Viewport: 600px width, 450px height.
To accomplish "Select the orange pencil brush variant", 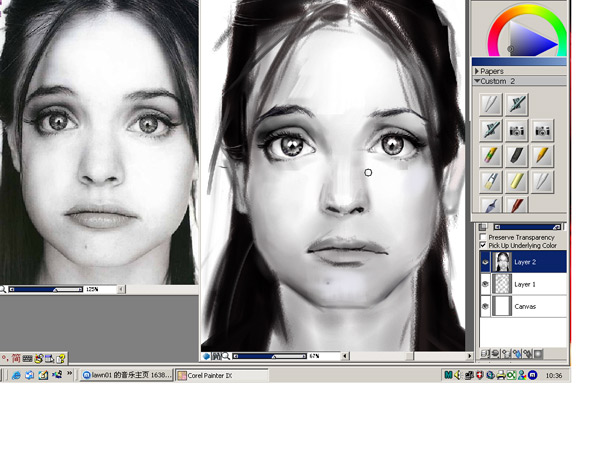I will [542, 156].
